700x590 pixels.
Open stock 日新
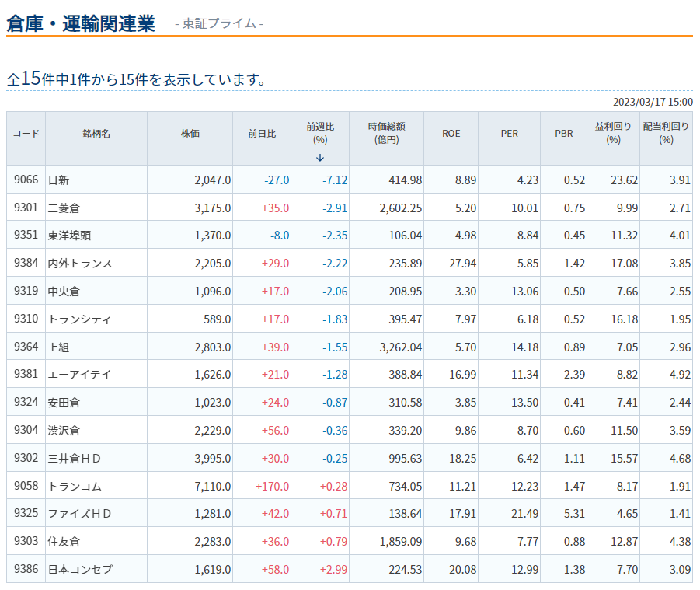click(x=58, y=180)
